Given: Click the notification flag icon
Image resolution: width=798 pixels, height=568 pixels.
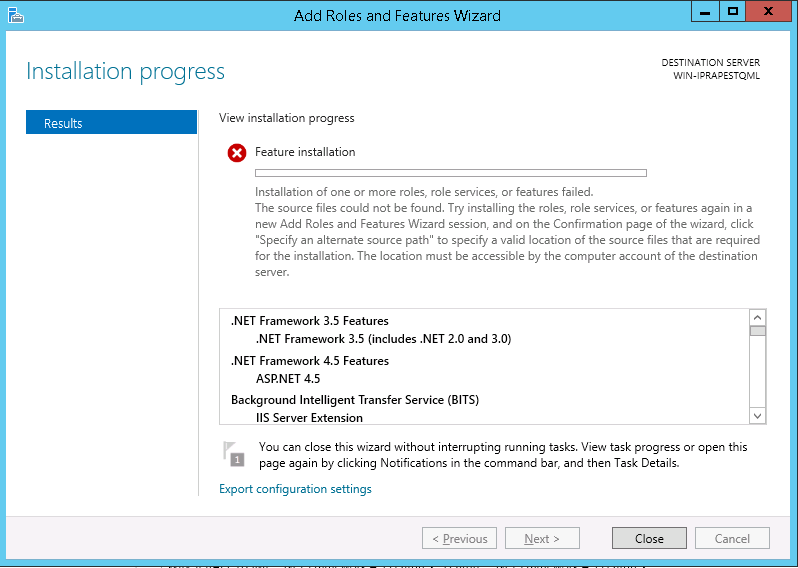Looking at the screenshot, I should pos(233,453).
